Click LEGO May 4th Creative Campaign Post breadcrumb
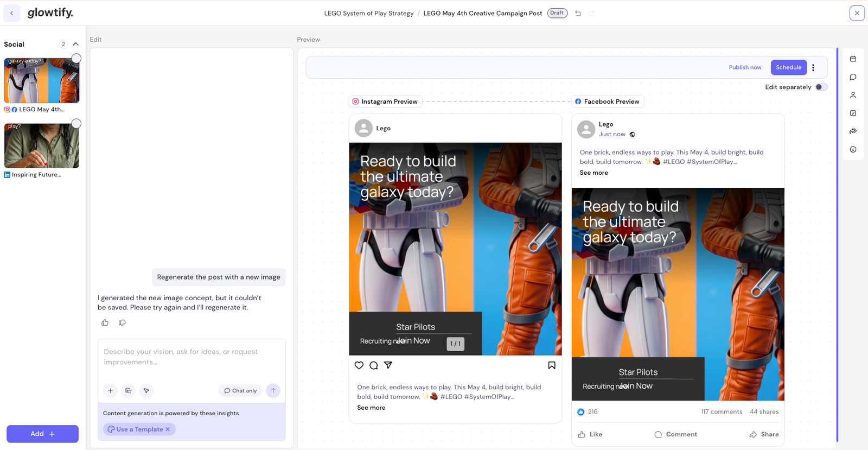Screen dimensions: 868x450 (x=483, y=13)
